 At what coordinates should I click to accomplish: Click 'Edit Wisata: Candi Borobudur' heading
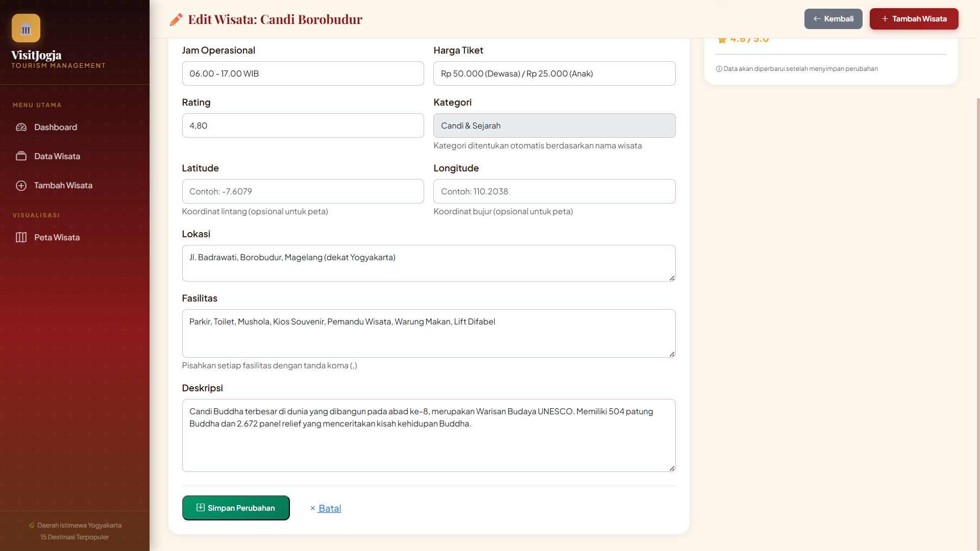click(x=275, y=19)
